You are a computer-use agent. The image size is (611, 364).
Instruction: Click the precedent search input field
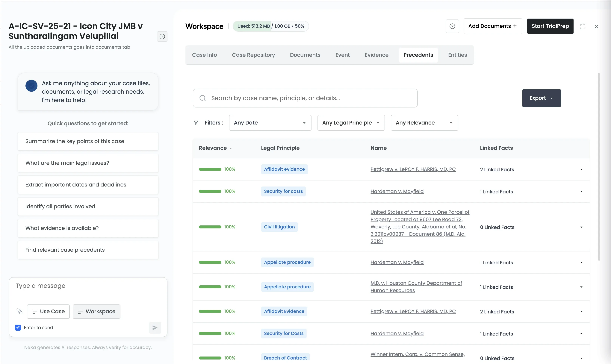click(x=305, y=98)
